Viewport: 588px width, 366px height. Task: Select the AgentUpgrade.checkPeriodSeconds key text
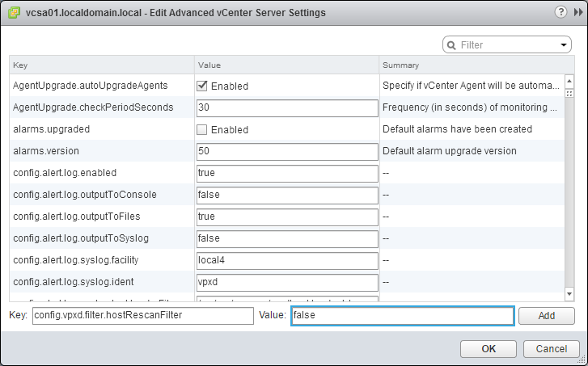tap(93, 107)
